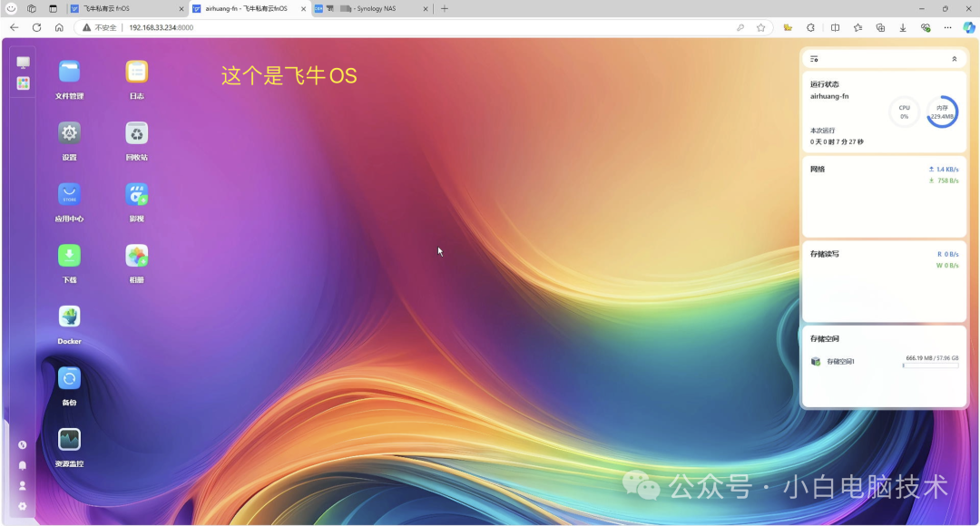This screenshot has height=526, width=980.
Task: Open the 文件管理 file manager app
Action: tap(69, 72)
